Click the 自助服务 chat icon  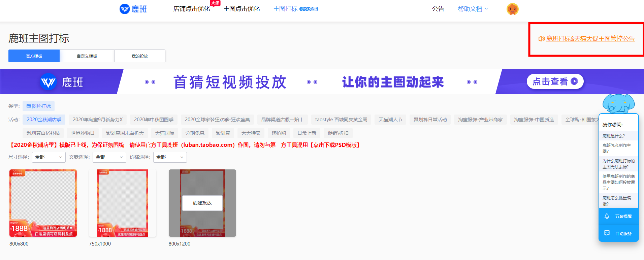click(607, 233)
